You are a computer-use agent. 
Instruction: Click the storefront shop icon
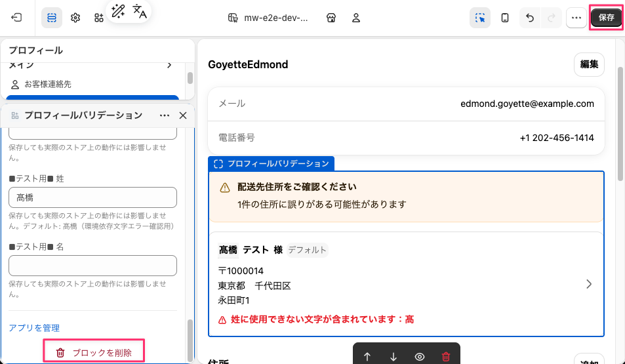331,18
